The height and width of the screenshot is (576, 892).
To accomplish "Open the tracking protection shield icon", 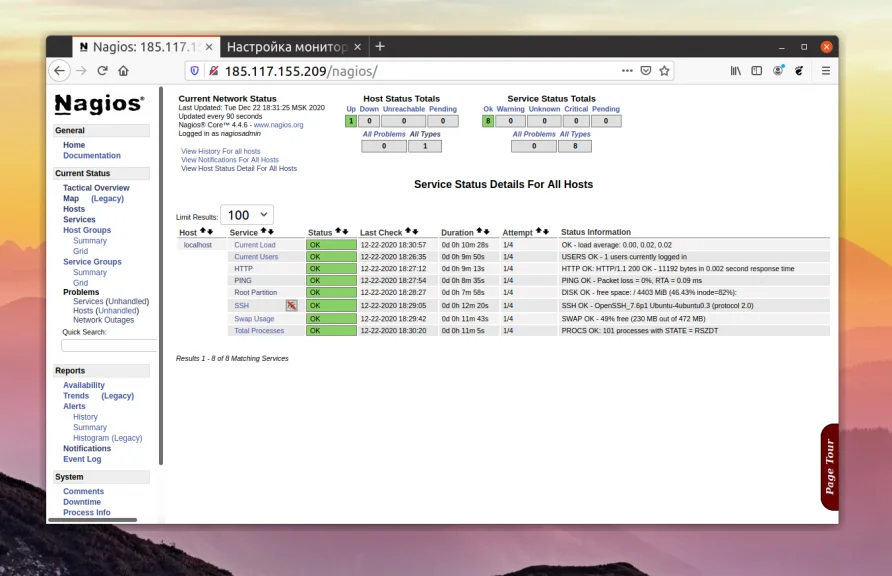I will click(x=195, y=71).
